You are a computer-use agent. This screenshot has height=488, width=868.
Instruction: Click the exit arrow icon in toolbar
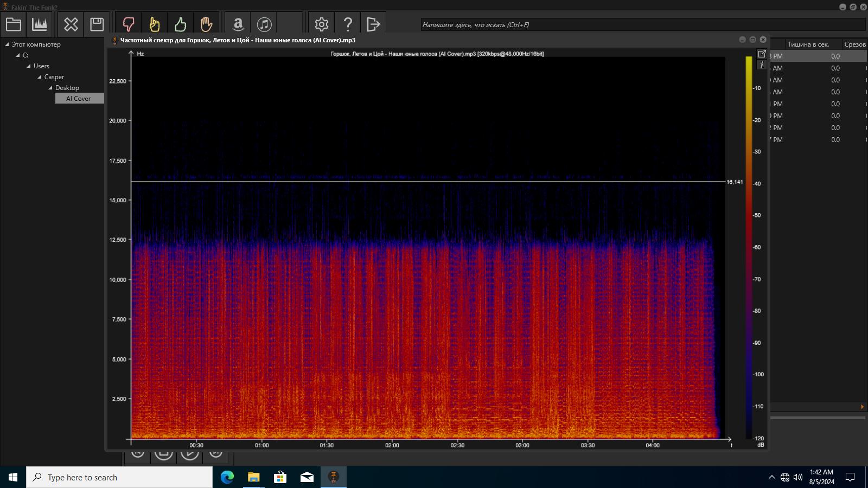pos(374,24)
